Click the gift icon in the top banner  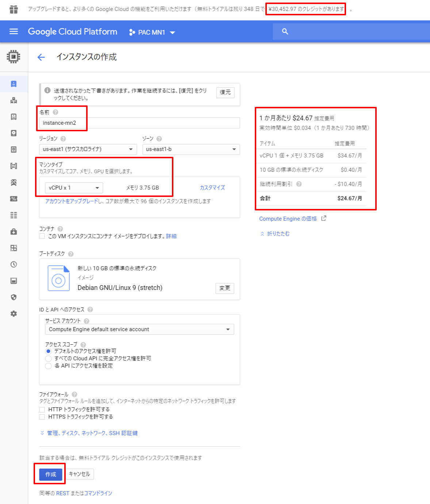coord(14,9)
